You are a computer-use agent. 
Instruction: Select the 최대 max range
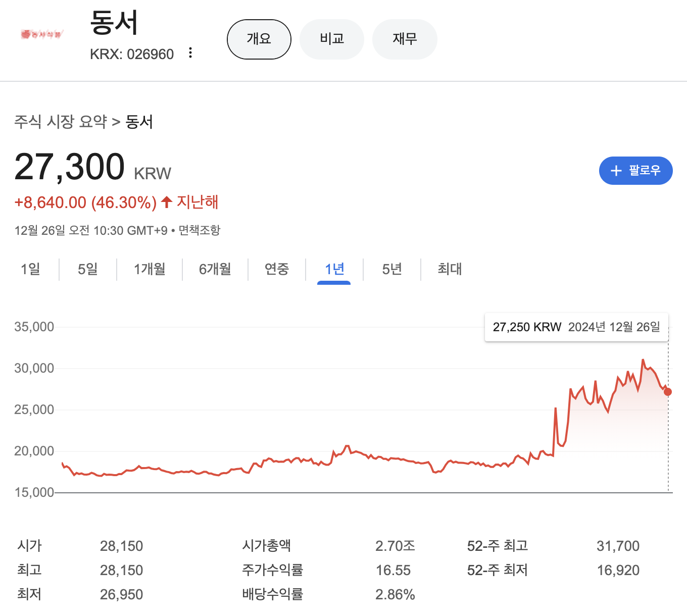(450, 269)
